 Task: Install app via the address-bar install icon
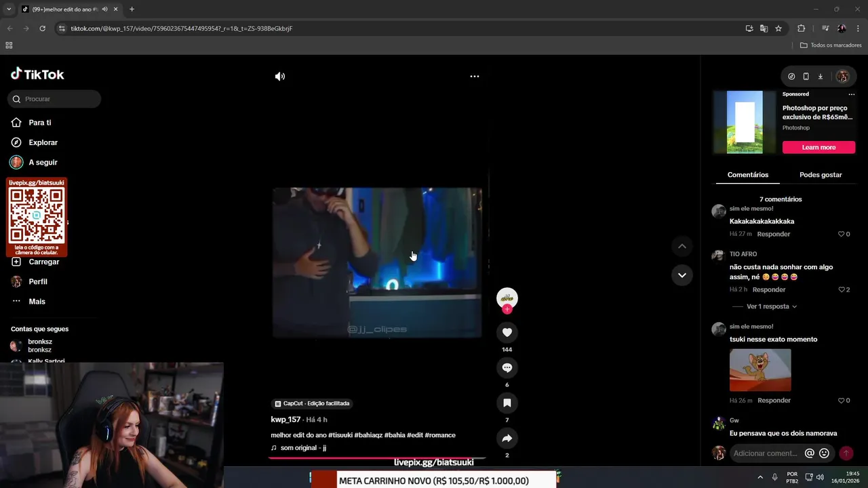coord(749,28)
